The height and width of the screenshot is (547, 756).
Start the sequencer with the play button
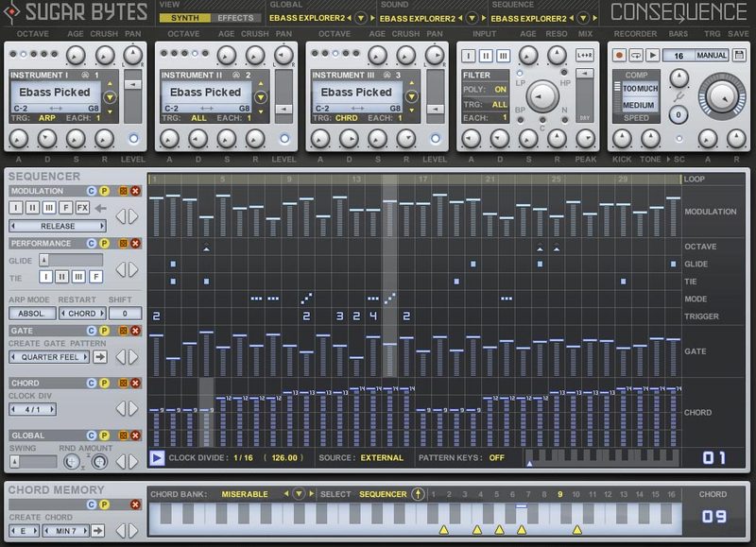point(157,458)
